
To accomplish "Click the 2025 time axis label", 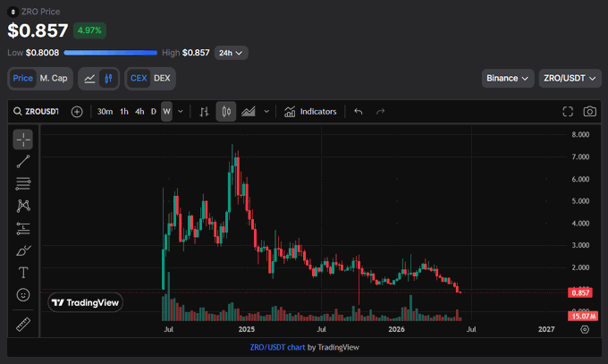I will [x=247, y=329].
